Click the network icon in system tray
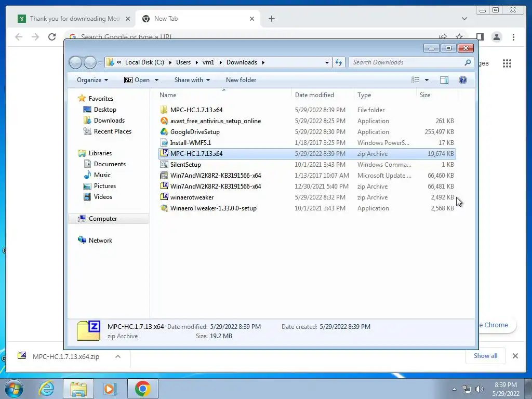The width and height of the screenshot is (532, 399). tap(467, 389)
